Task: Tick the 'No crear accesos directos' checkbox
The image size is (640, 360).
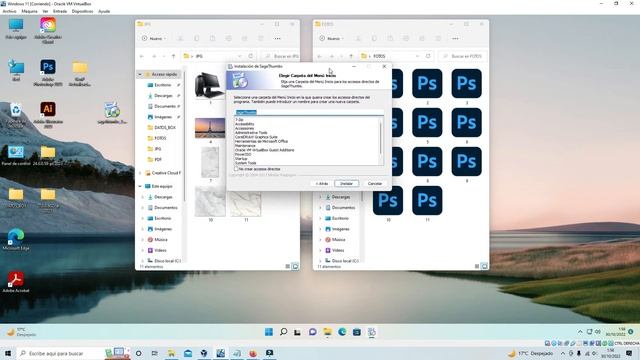Action: 236,169
